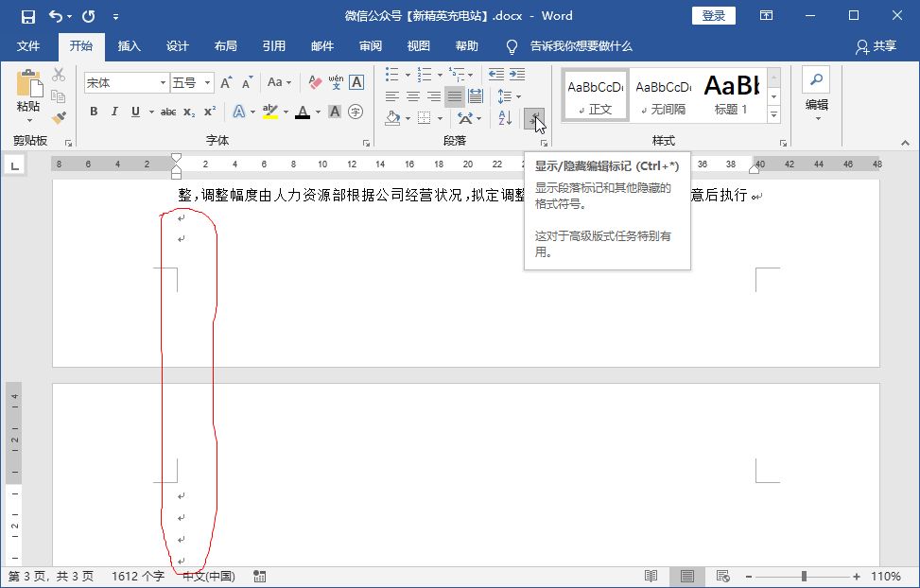This screenshot has height=588, width=920.
Task: Click the 登录 button
Action: [x=713, y=15]
